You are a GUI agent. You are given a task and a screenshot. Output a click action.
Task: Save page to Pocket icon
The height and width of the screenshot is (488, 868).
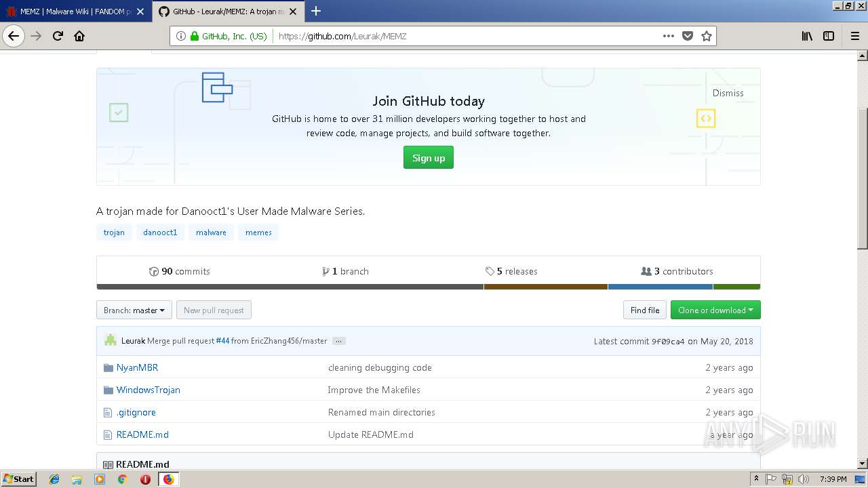point(688,36)
